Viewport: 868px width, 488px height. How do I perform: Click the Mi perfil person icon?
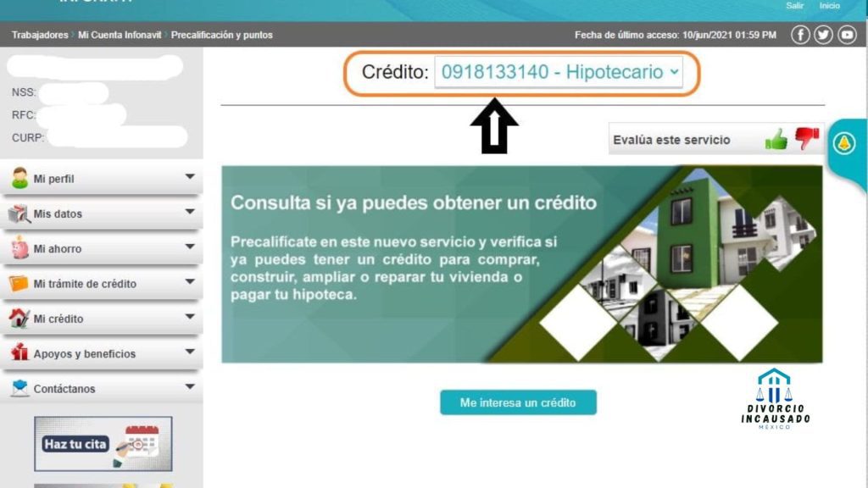click(19, 178)
